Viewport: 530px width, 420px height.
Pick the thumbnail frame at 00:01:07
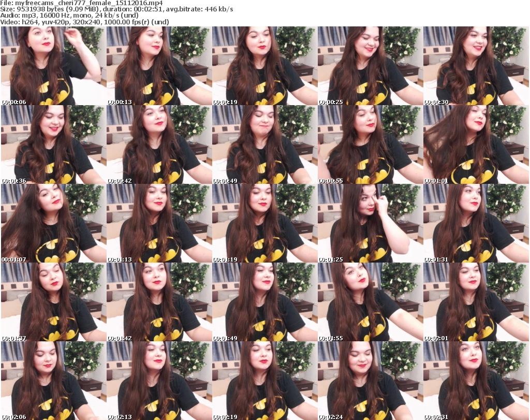pos(54,223)
